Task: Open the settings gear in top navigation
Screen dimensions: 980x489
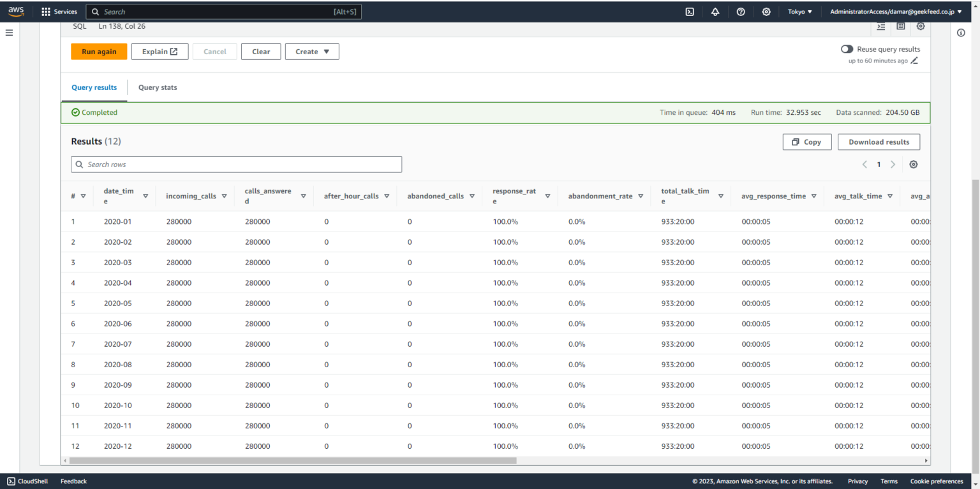Action: pyautogui.click(x=766, y=11)
